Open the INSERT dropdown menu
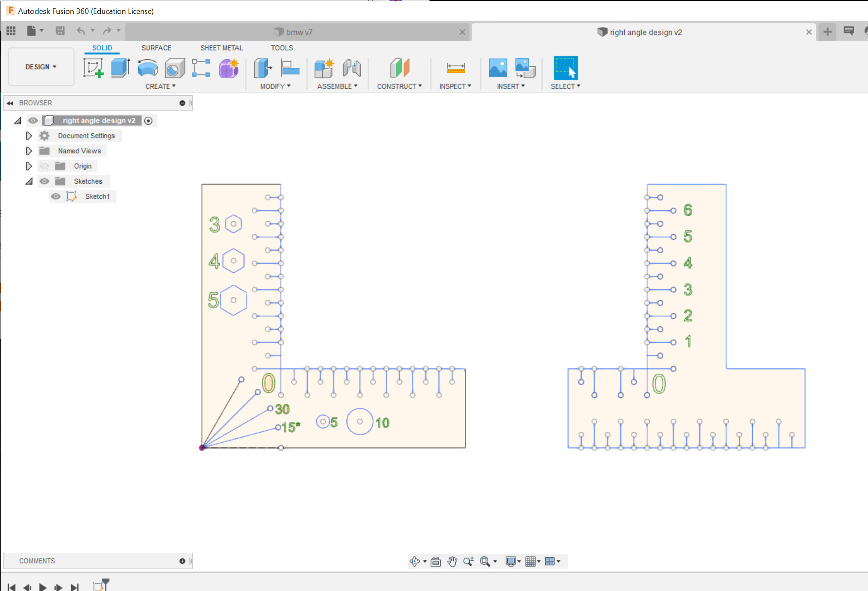 coord(511,86)
